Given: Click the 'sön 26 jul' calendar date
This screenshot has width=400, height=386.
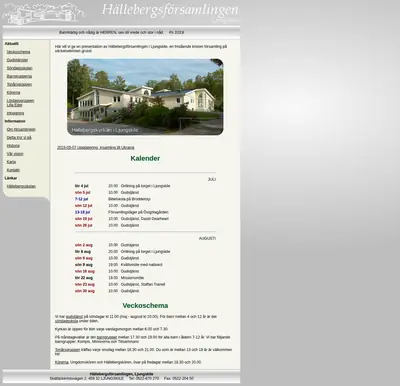Looking at the screenshot, I should click(84, 225).
